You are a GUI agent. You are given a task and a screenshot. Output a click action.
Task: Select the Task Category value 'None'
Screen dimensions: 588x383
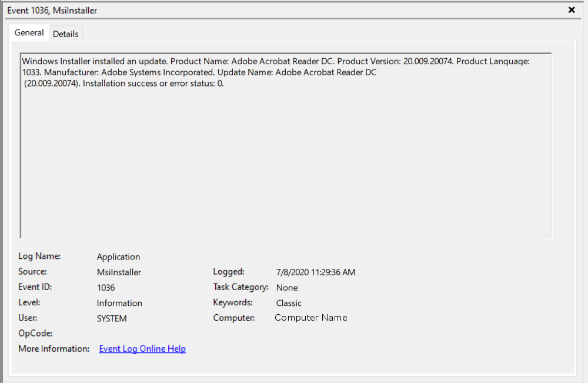pos(287,288)
